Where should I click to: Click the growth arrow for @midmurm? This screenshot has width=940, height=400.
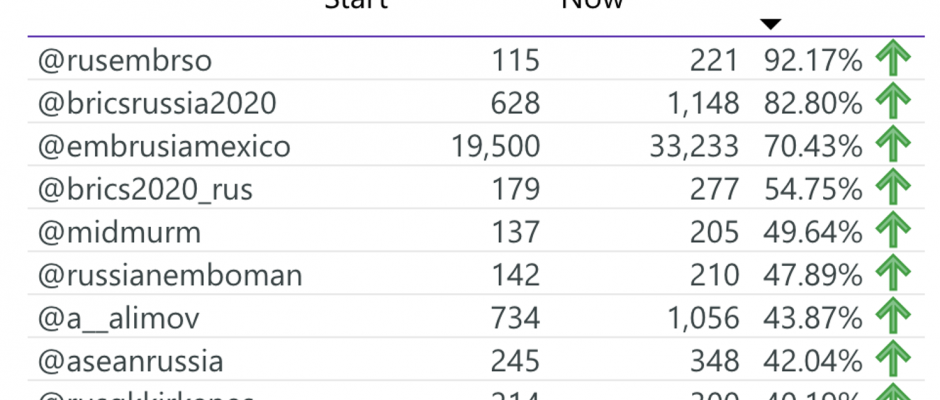(x=893, y=230)
